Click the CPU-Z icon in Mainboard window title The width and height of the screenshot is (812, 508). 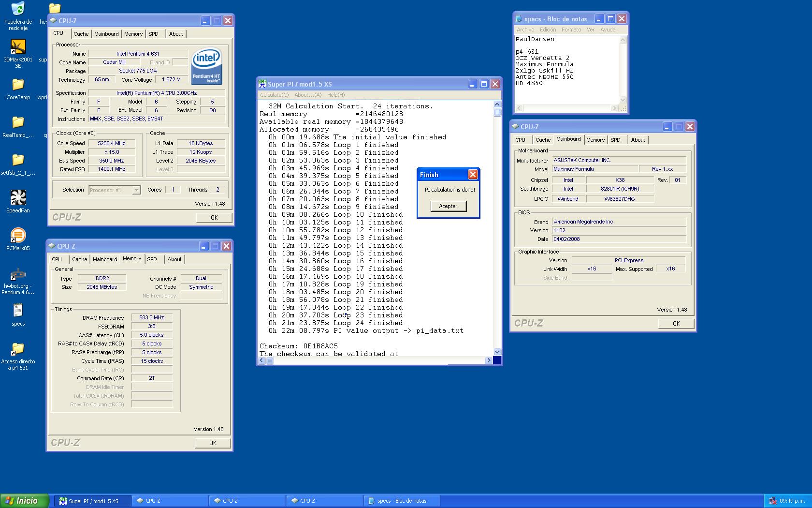(x=515, y=126)
